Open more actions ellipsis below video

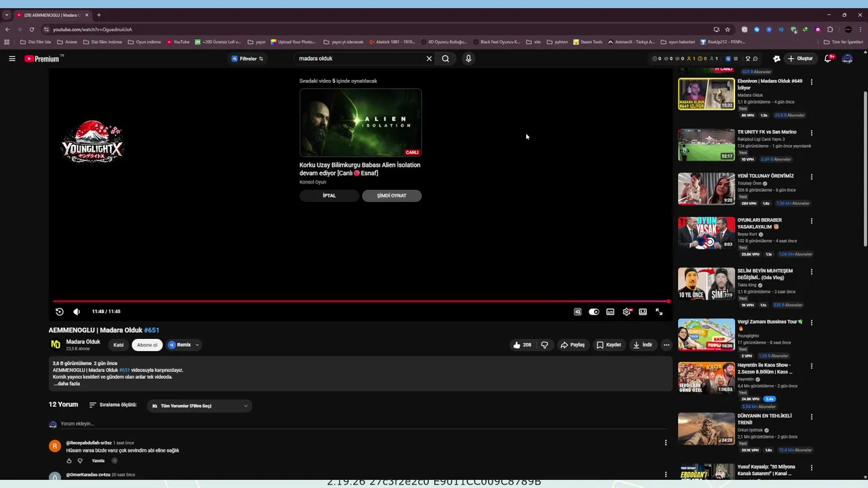point(667,345)
